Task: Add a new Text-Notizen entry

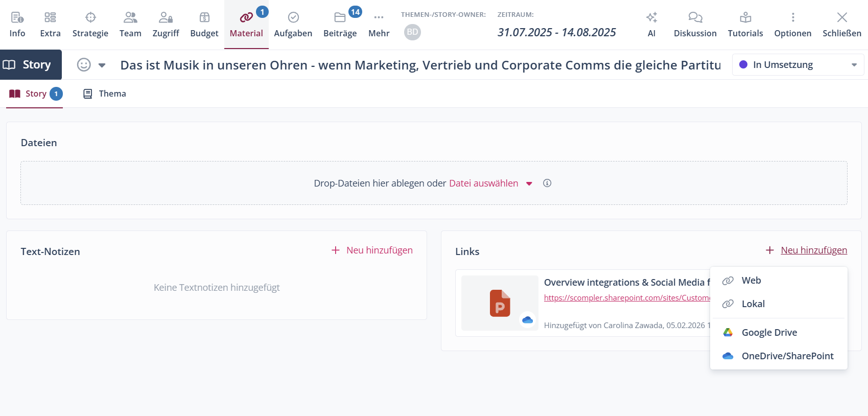Action: (372, 250)
